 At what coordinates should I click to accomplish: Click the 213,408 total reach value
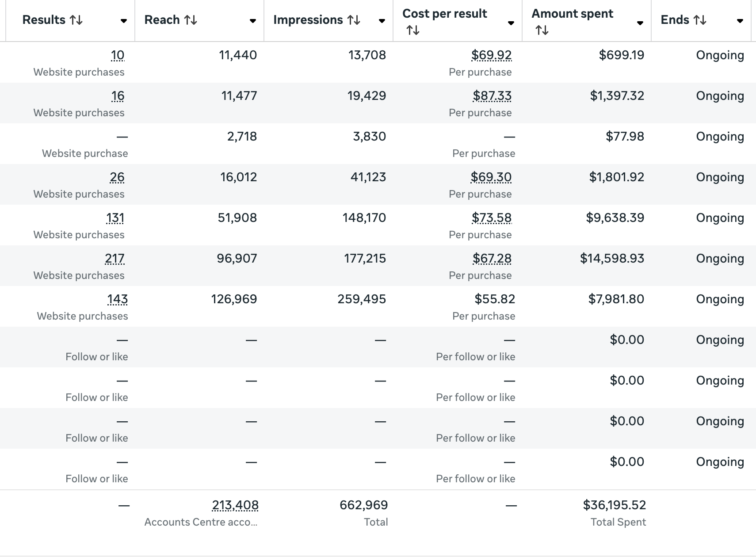click(235, 505)
